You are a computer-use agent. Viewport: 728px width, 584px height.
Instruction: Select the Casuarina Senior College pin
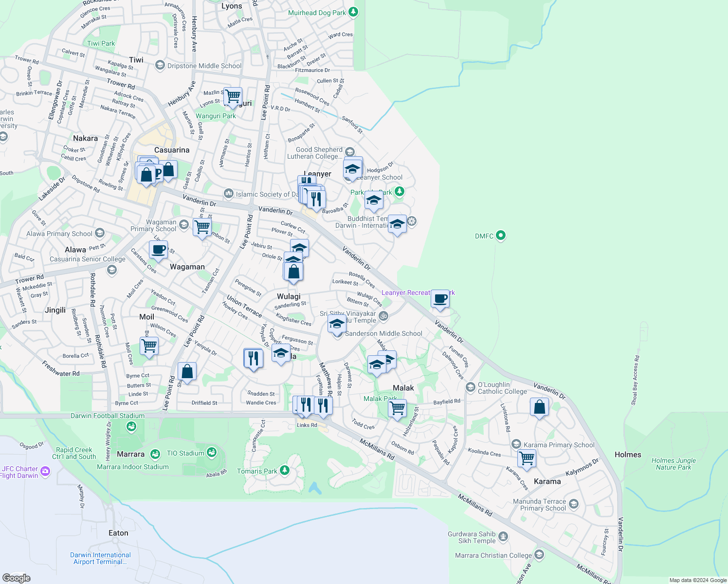111,269
